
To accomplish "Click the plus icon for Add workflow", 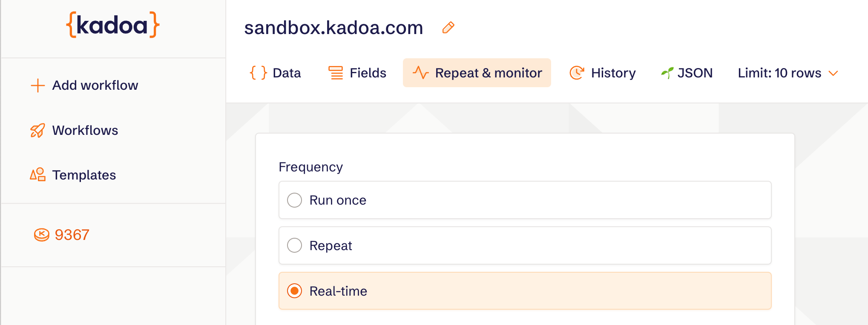I will (x=38, y=86).
